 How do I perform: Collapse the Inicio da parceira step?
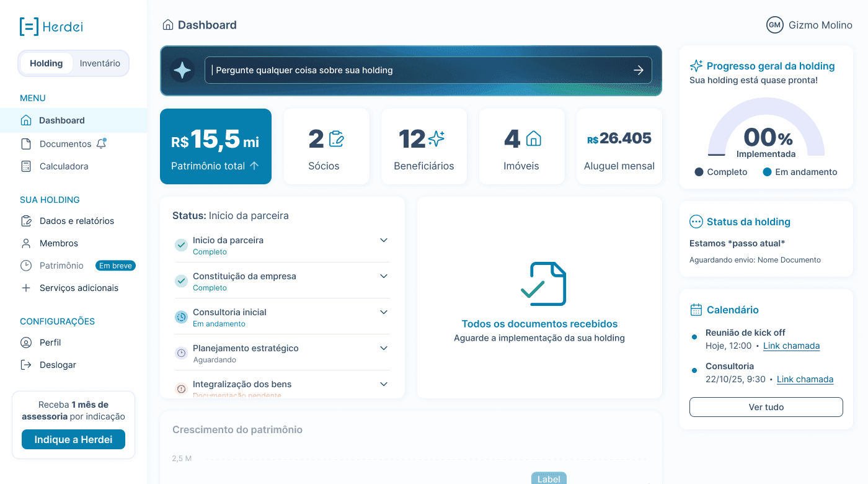pyautogui.click(x=383, y=241)
